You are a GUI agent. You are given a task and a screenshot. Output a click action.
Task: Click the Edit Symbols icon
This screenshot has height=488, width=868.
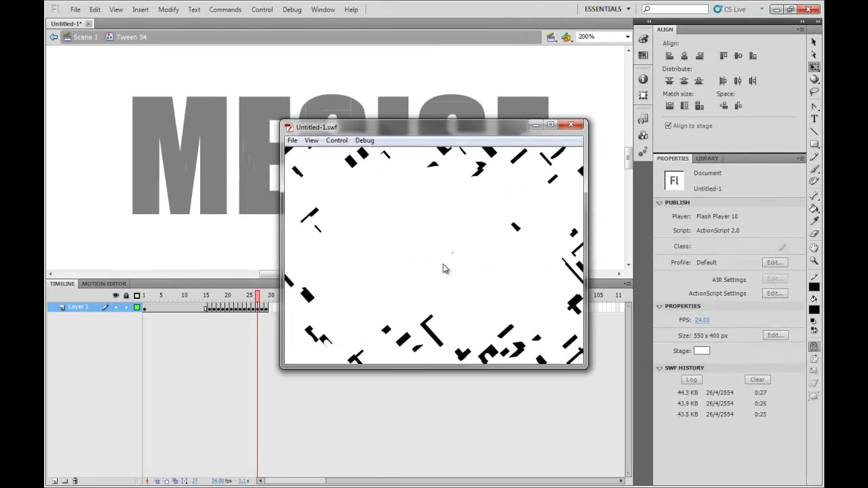coord(566,37)
